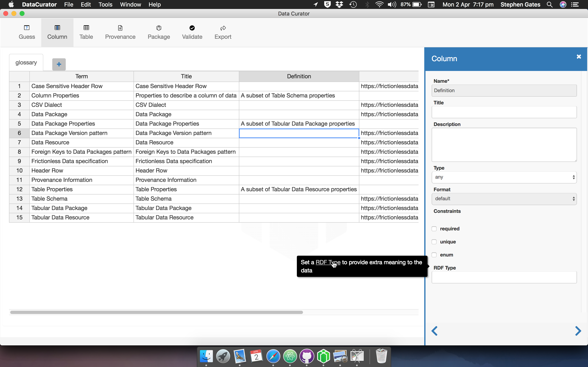
Task: Open the Type dropdown showing any
Action: (x=504, y=177)
